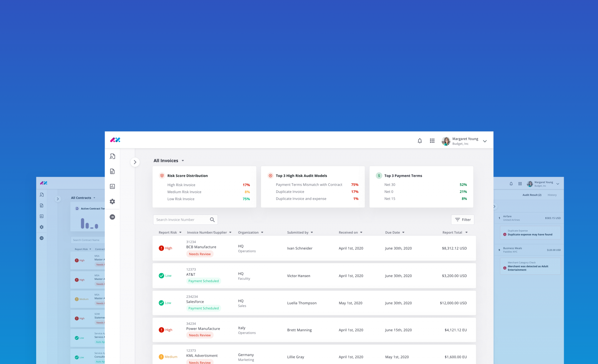Click the Airfare United Airlines expense row
The image size is (598, 364).
(529, 218)
